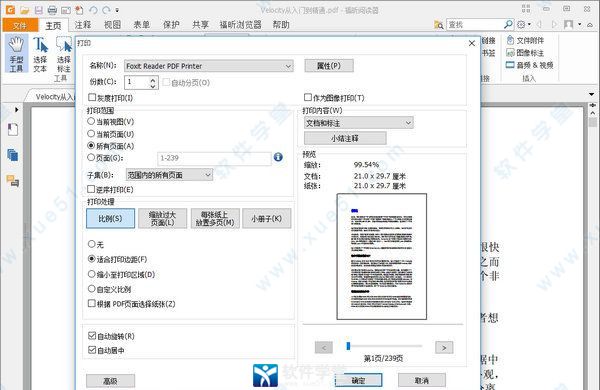
Task: Click the Redo arrow icon
Action: point(106,10)
